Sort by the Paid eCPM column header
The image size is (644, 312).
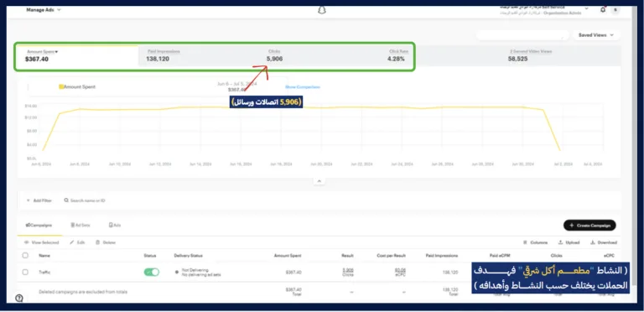pos(499,255)
